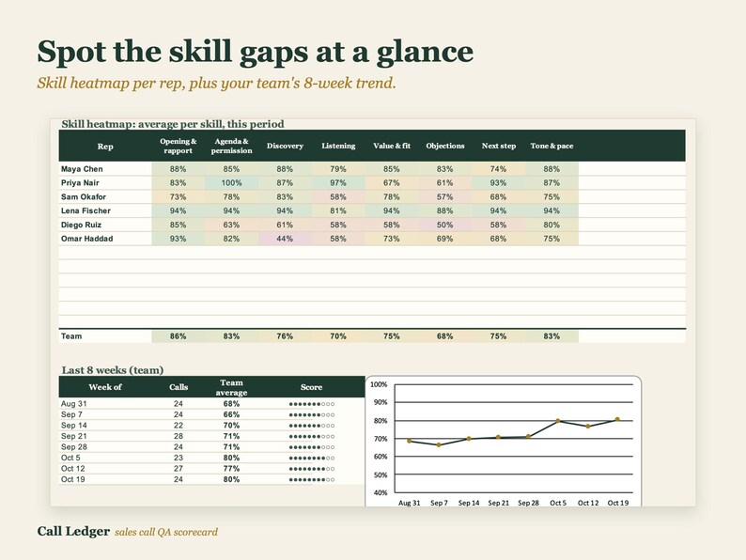Click the Sep 28 week label
Screen dimensions: 746x560
[73, 446]
